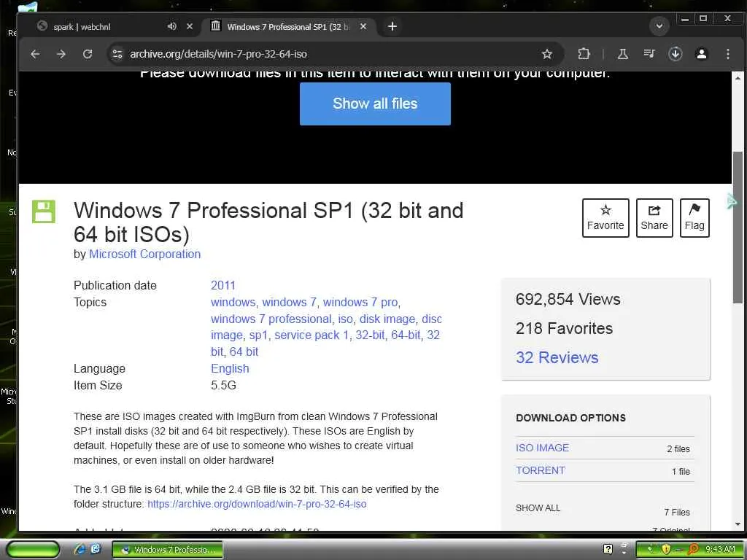747x560 pixels.
Task: Open media controls icon in toolbar
Action: point(649,54)
